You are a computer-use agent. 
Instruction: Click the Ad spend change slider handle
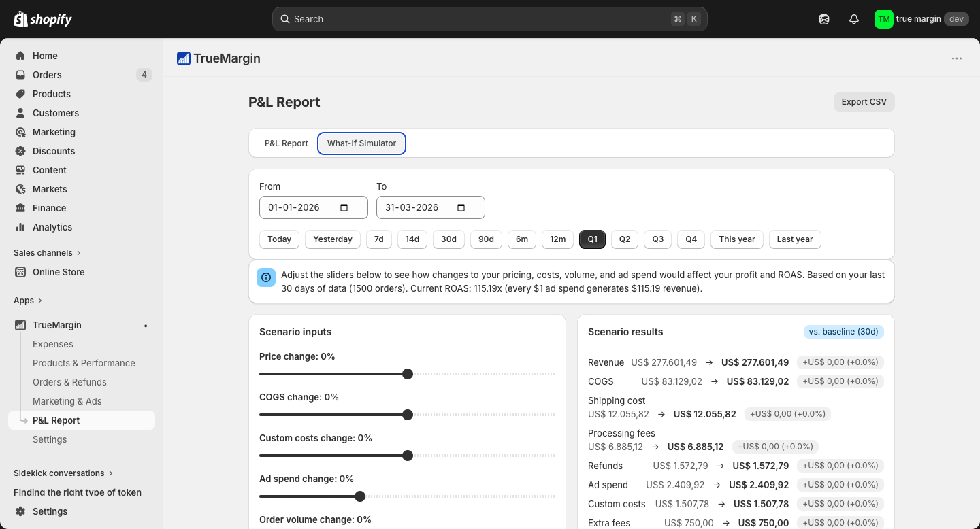[x=360, y=496]
